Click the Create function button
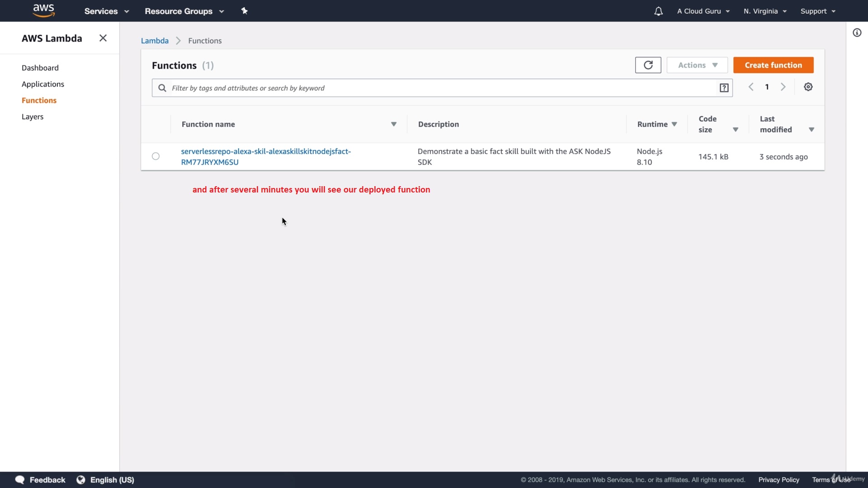 tap(773, 65)
